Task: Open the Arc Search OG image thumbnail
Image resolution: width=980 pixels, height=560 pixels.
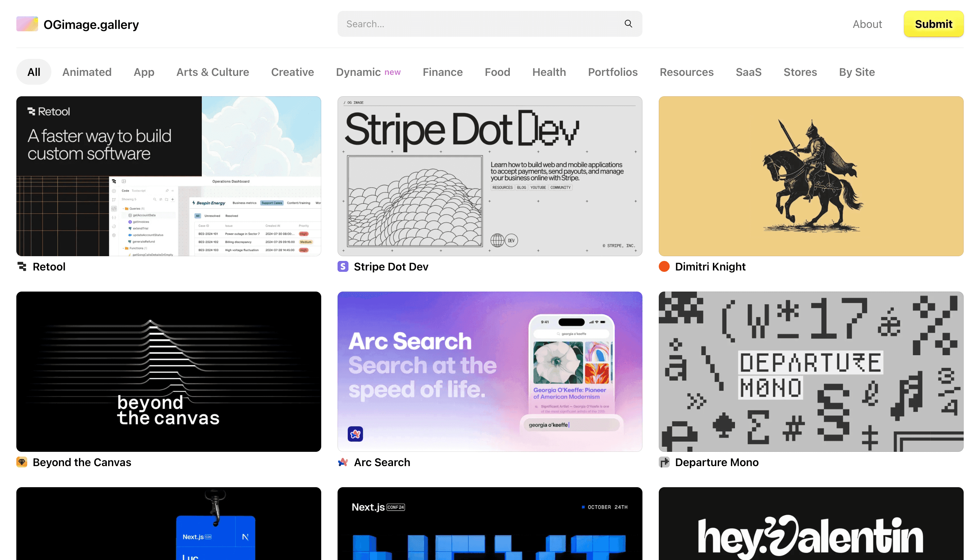Action: tap(490, 372)
